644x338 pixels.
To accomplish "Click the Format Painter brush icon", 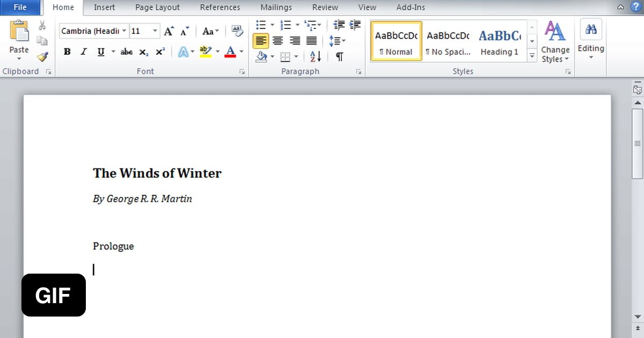I will 42,56.
